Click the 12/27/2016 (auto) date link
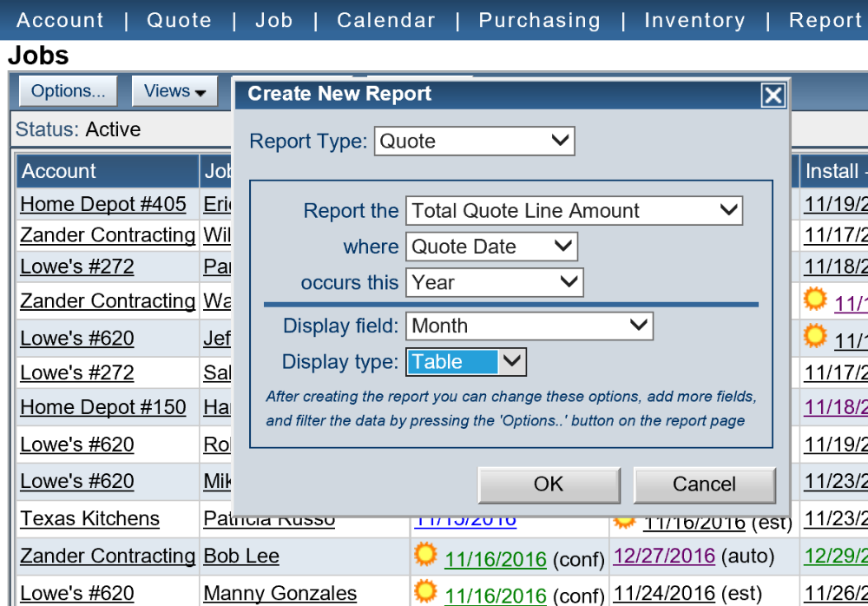Image resolution: width=868 pixels, height=606 pixels. 664,556
